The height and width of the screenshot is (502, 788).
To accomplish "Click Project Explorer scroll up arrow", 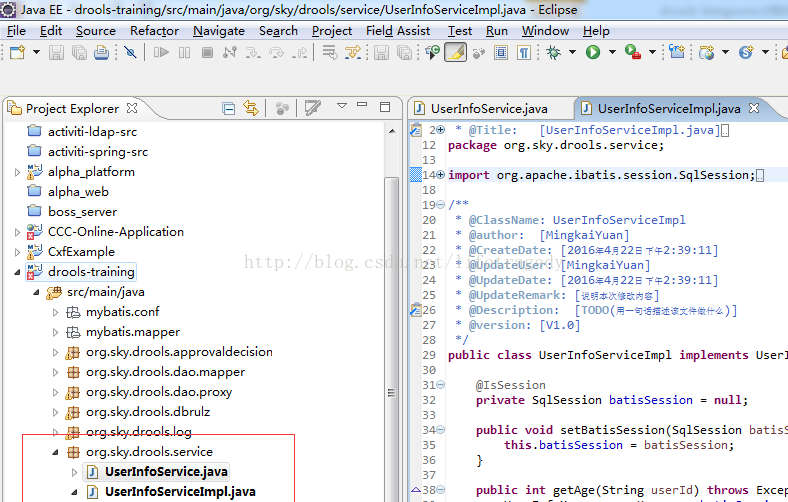I will [x=392, y=131].
